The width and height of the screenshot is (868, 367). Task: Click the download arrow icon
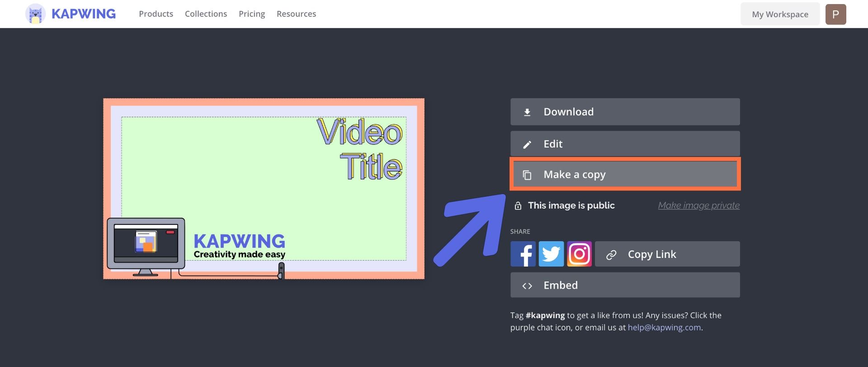click(x=527, y=112)
